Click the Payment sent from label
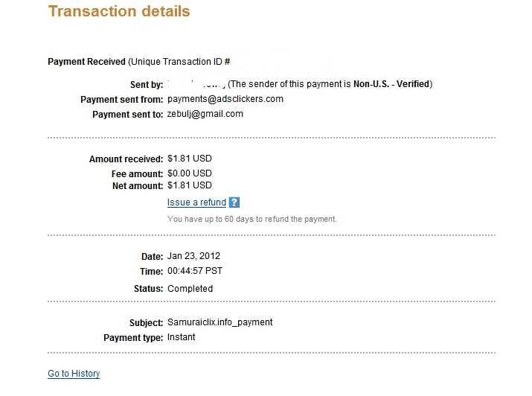 click(x=122, y=100)
